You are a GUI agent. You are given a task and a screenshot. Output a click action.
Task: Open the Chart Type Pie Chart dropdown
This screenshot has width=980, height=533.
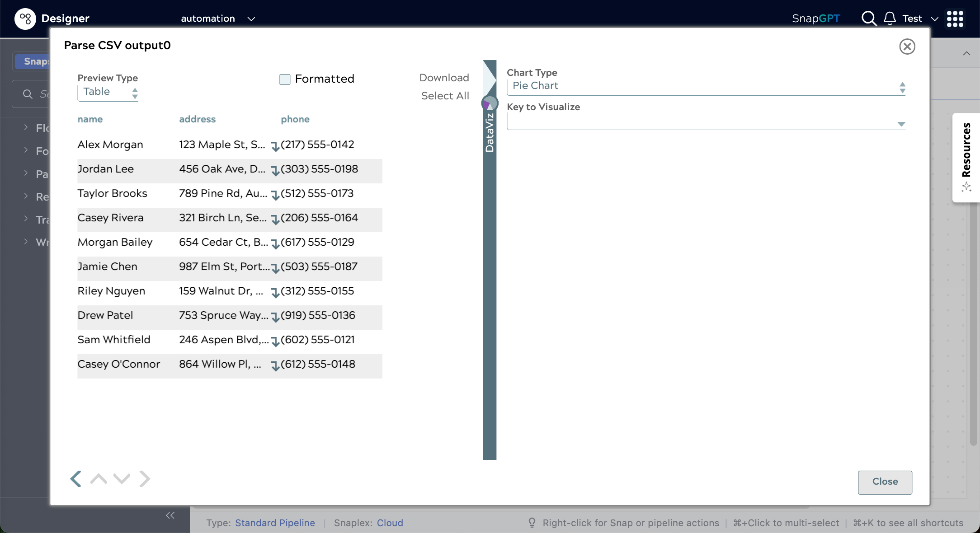click(706, 86)
